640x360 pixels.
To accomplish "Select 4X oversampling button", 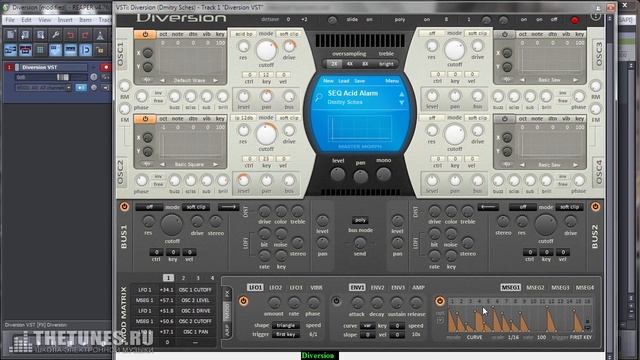I will pyautogui.click(x=350, y=64).
